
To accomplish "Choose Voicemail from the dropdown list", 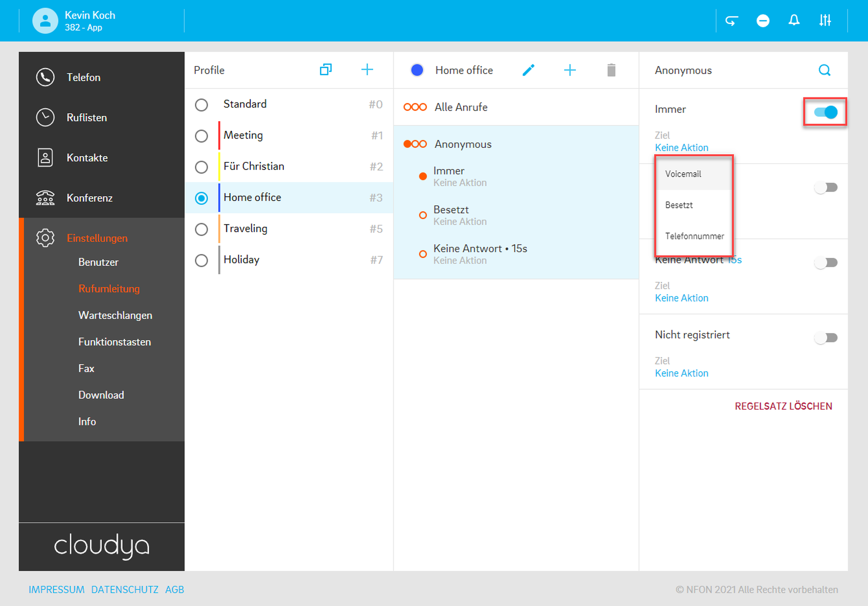I will pyautogui.click(x=683, y=174).
